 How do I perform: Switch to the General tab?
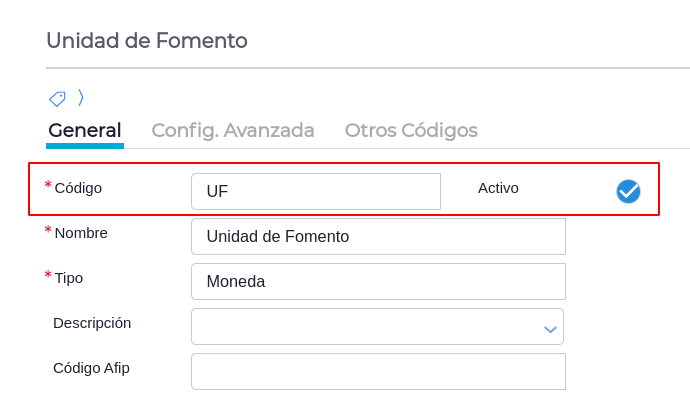point(85,130)
